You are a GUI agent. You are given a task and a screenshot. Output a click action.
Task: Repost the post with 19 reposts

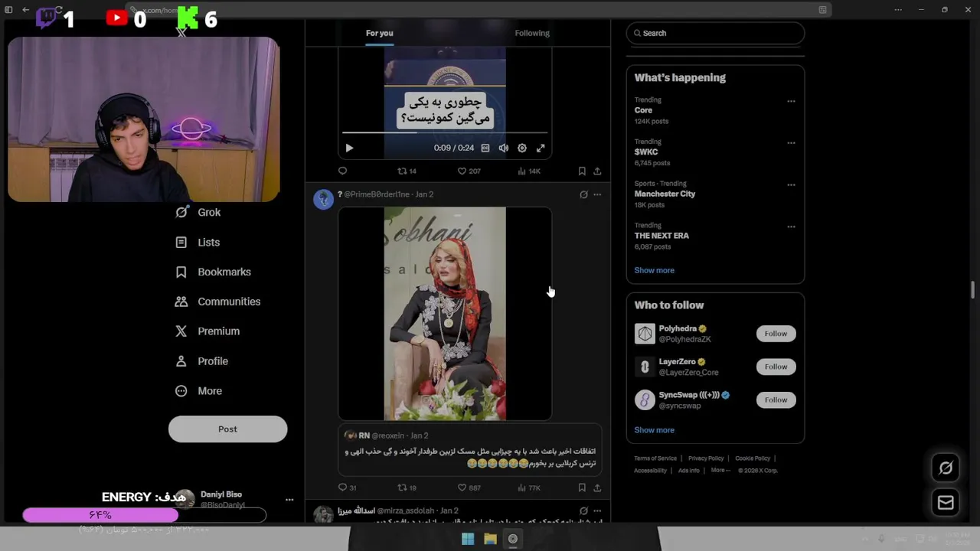(x=407, y=487)
